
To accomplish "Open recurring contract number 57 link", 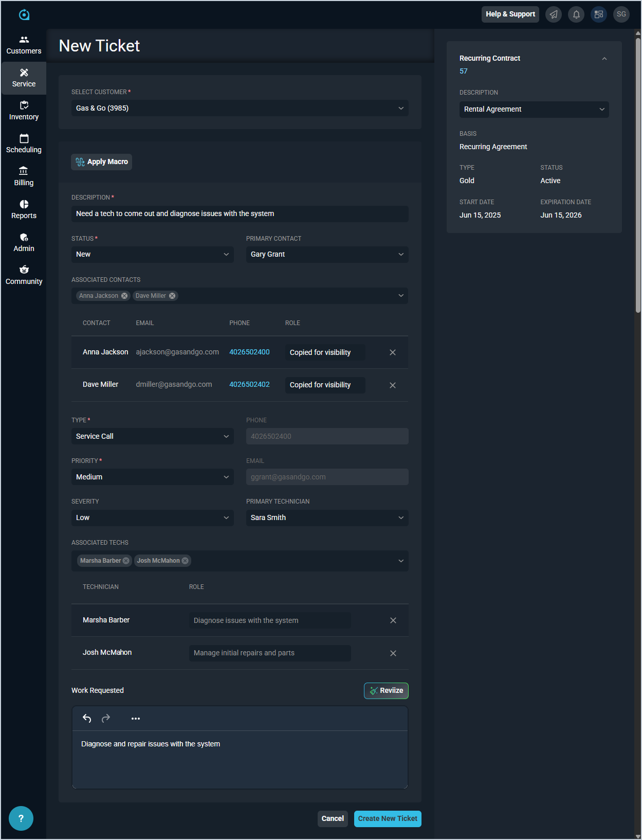I will pos(464,71).
